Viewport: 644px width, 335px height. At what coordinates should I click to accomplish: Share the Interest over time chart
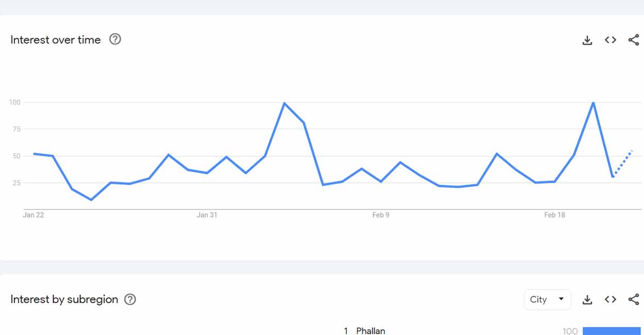point(634,40)
